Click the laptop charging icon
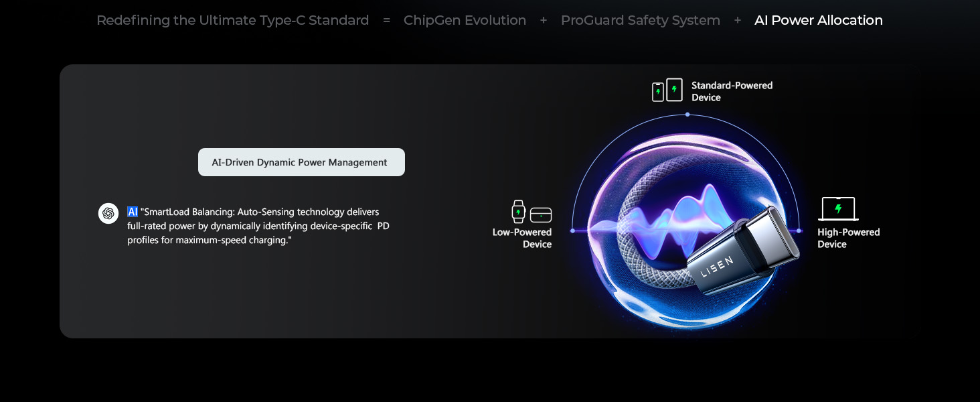Screen dimensions: 980x402 [838, 209]
